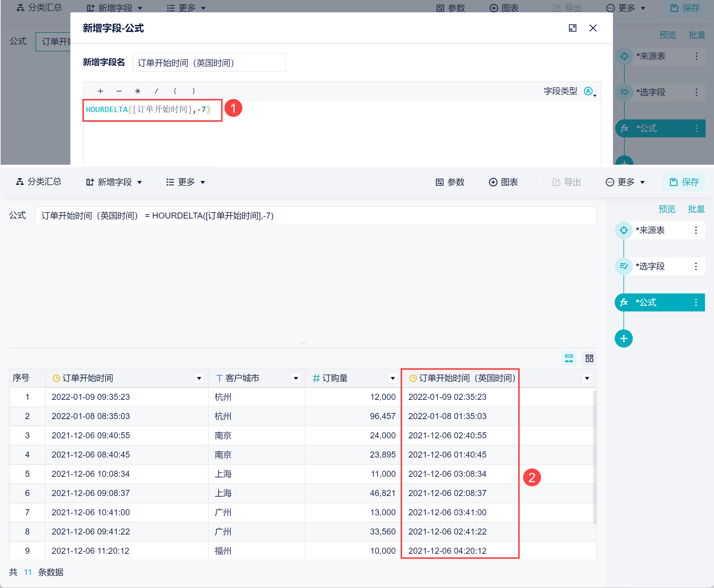This screenshot has height=588, width=714.
Task: Select the 来源表 step node icon
Action: point(623,230)
